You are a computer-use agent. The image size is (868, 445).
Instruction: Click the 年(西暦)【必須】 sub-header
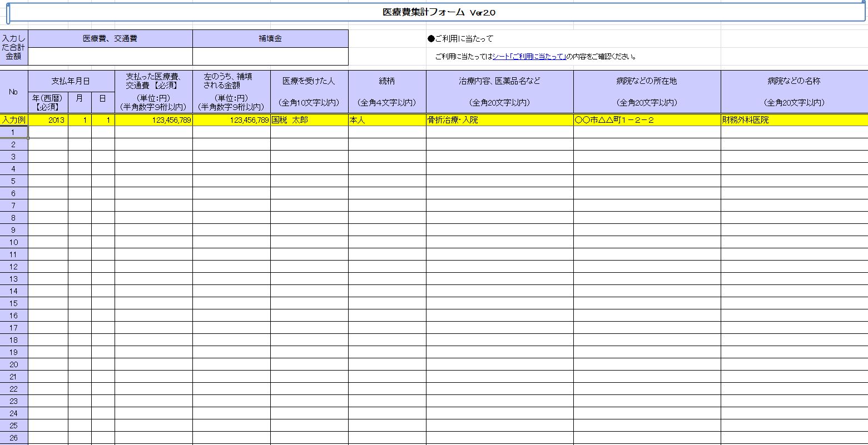click(48, 102)
